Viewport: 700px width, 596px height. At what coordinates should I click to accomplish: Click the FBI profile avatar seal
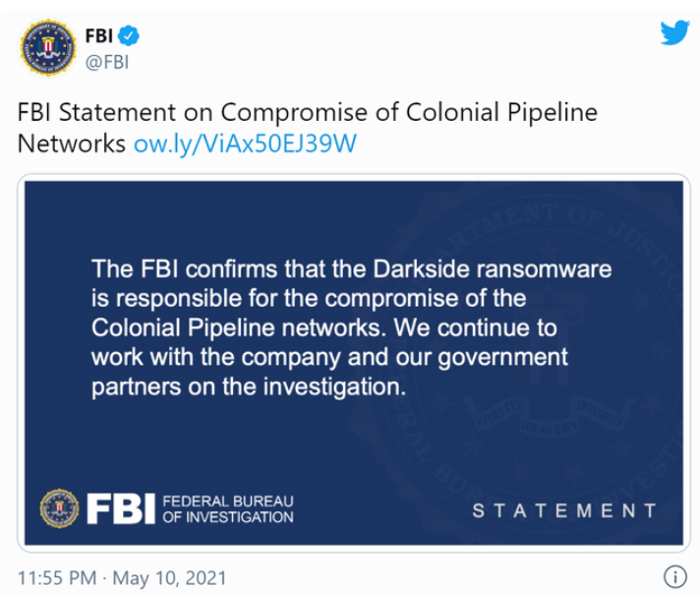(x=48, y=47)
